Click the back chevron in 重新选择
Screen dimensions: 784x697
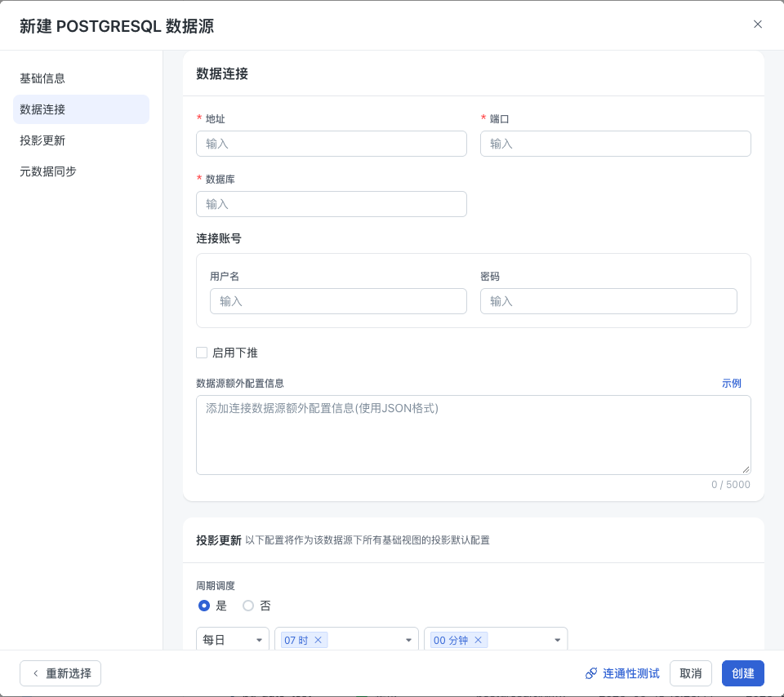pyautogui.click(x=35, y=673)
